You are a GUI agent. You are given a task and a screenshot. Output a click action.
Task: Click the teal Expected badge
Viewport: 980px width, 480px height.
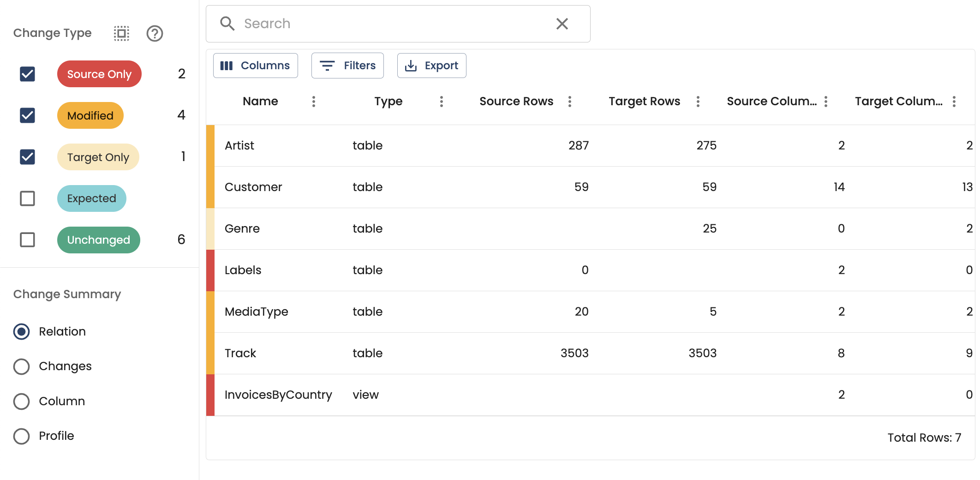[x=92, y=198]
